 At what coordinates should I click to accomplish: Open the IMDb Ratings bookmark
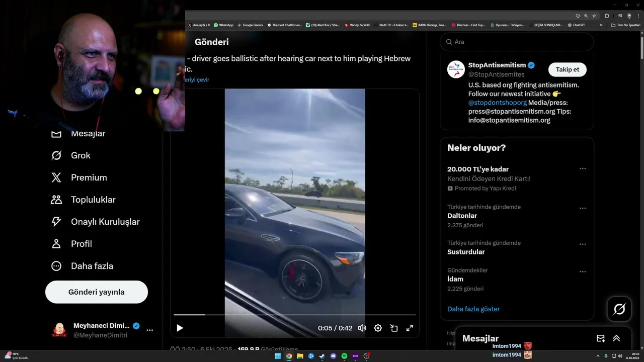429,25
